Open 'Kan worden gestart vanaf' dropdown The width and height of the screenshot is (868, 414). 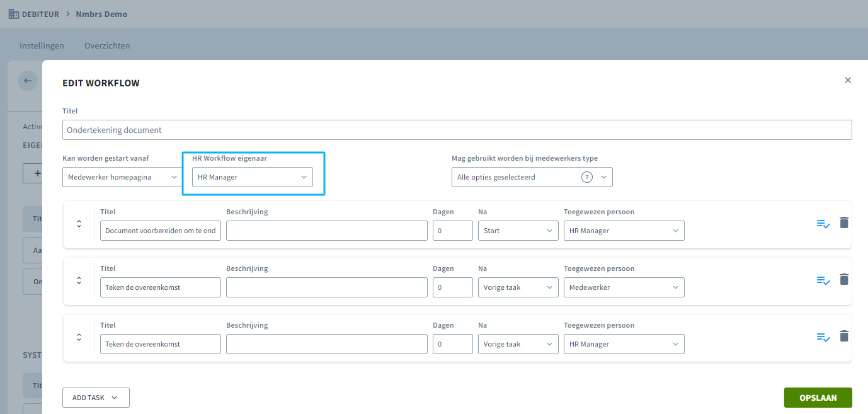pos(123,177)
